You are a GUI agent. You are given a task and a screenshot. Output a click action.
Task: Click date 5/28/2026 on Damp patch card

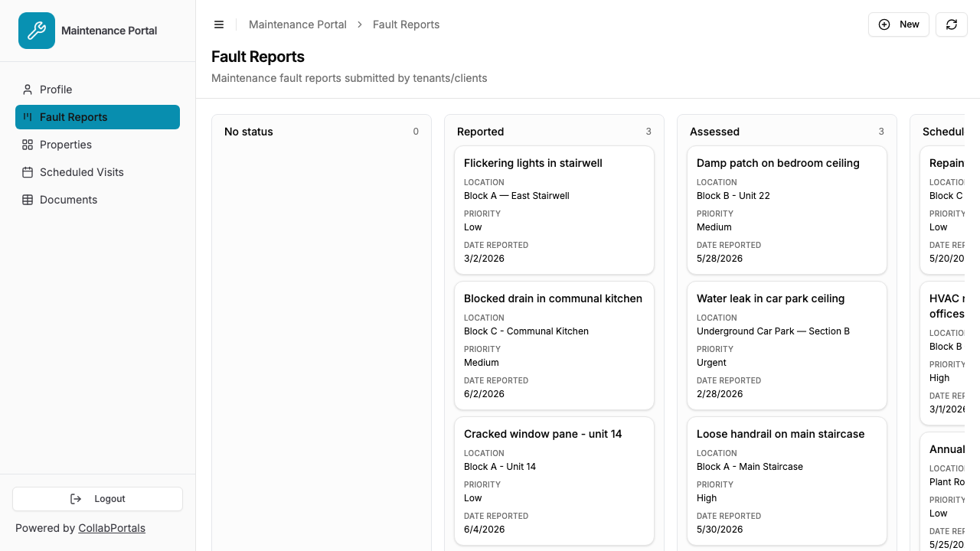(720, 259)
